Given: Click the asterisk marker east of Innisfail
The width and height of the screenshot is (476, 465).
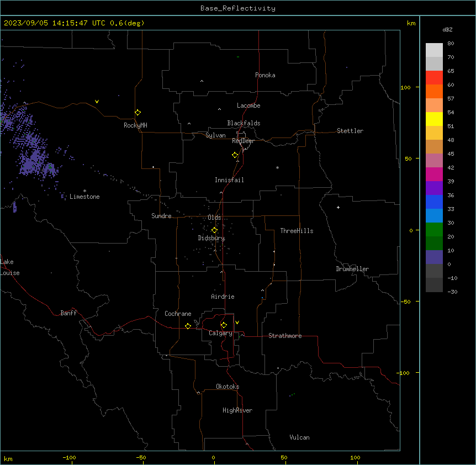Looking at the screenshot, I should click(277, 167).
